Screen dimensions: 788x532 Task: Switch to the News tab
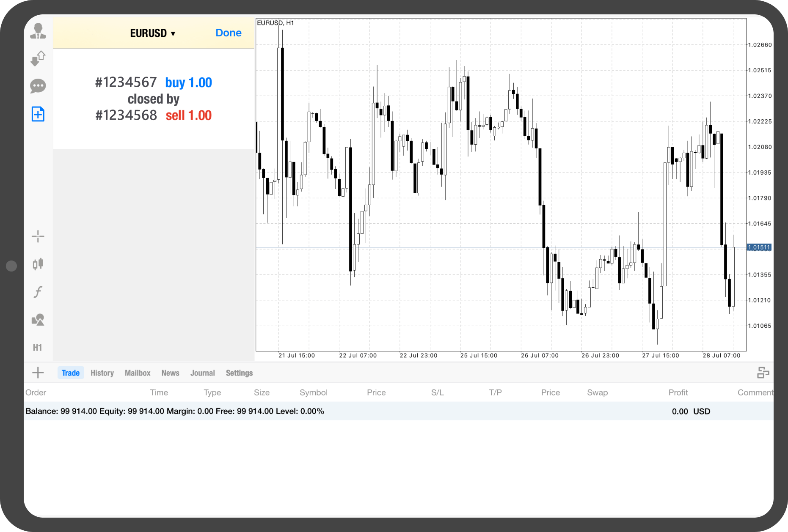coord(170,373)
